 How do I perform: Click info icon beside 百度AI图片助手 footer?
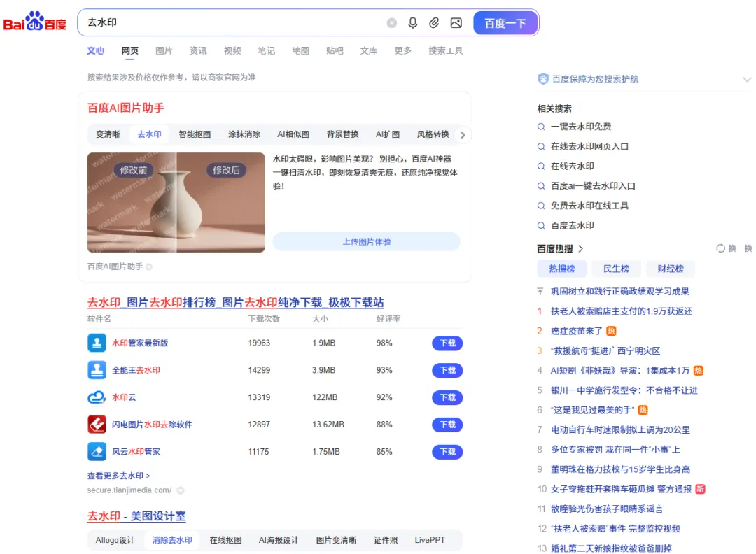pos(149,267)
